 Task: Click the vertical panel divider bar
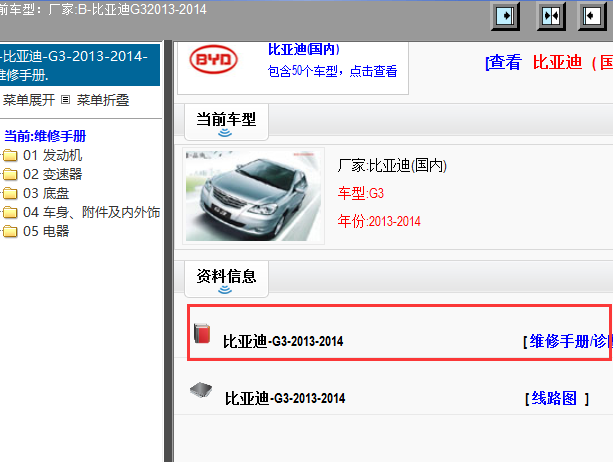(x=168, y=251)
